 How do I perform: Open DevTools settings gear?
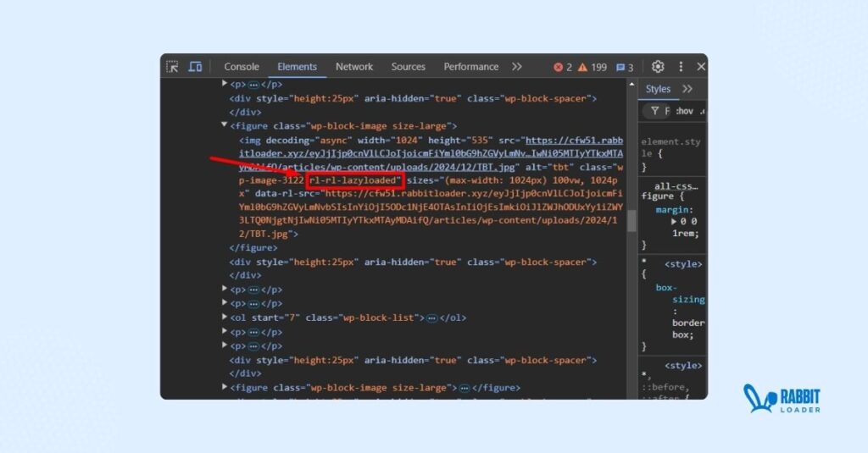pyautogui.click(x=658, y=67)
